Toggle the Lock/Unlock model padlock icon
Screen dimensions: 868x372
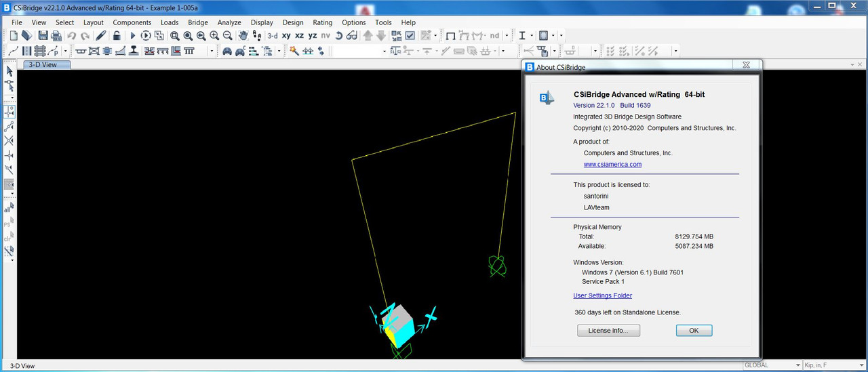[117, 35]
